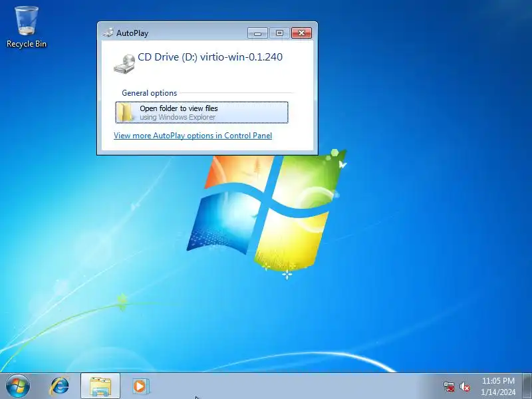The height and width of the screenshot is (399, 532).
Task: Launch Internet Explorer from taskbar
Action: (x=59, y=386)
